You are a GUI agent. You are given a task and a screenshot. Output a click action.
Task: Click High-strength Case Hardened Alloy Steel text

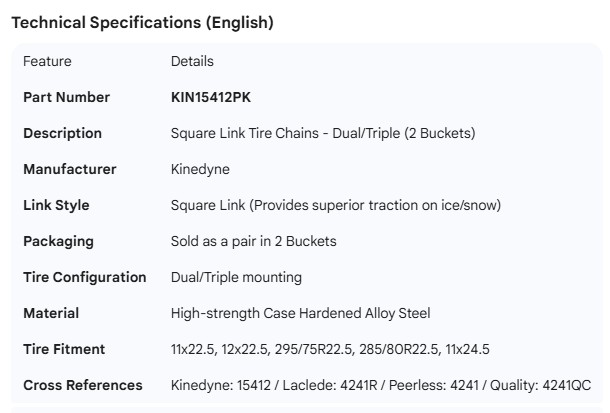(x=300, y=313)
